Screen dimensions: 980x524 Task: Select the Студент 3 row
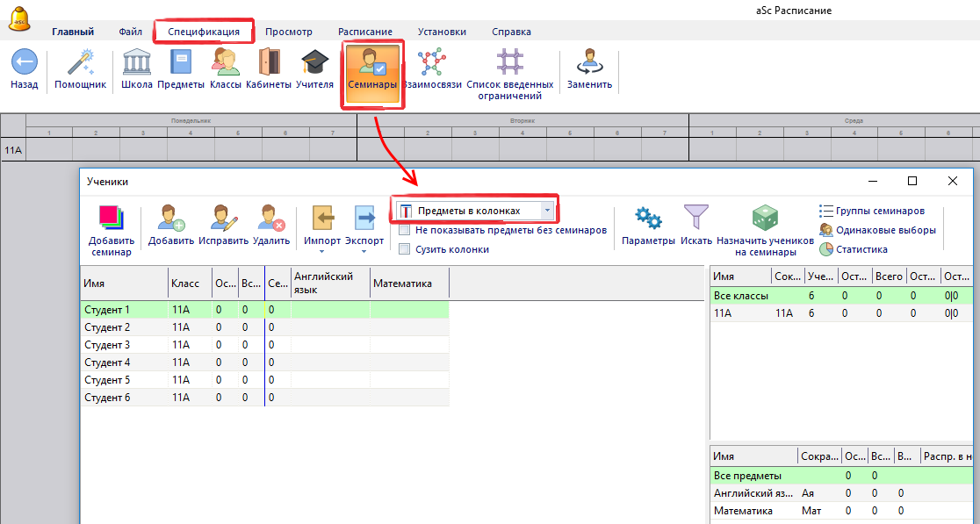[107, 345]
